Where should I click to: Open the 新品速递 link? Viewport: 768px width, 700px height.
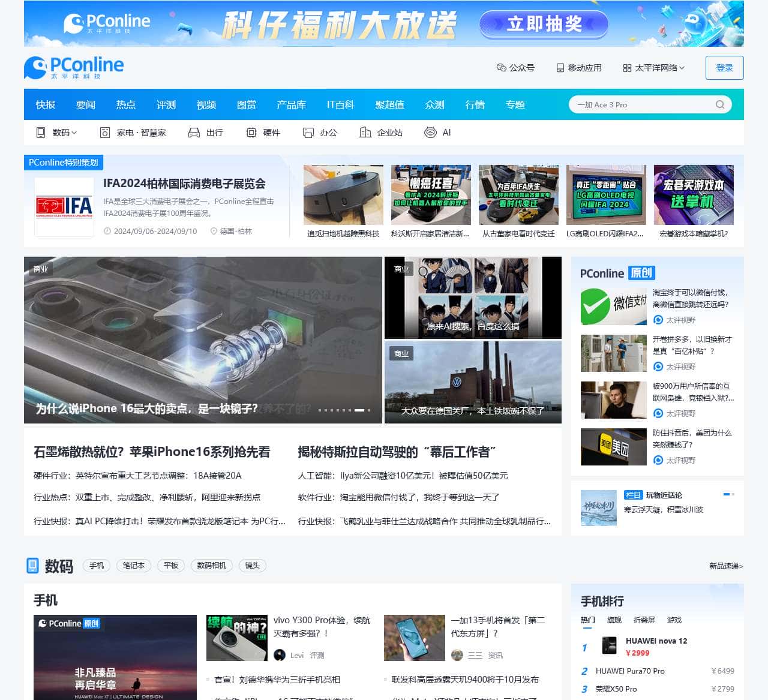[726, 566]
